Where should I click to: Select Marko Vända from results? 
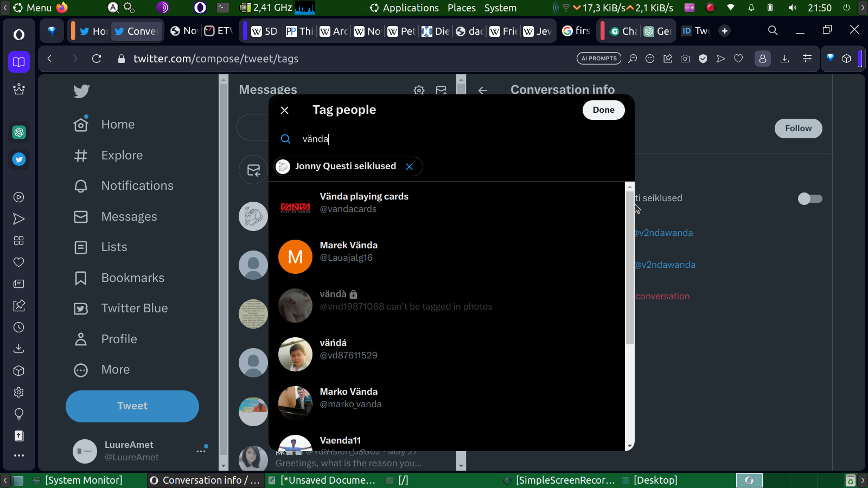447,402
